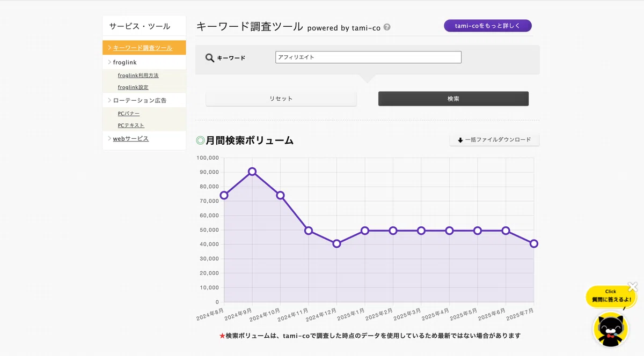
Task: Open PCバナー in the sidebar
Action: (129, 114)
